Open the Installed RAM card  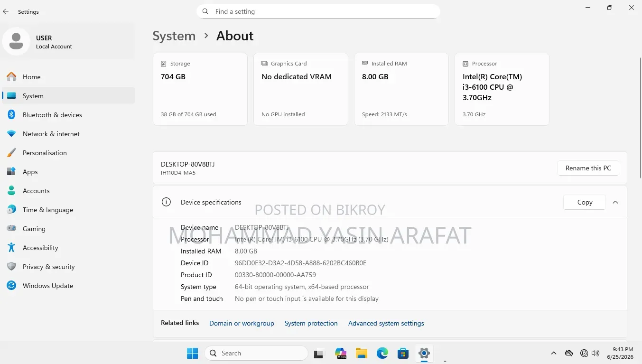click(x=401, y=89)
